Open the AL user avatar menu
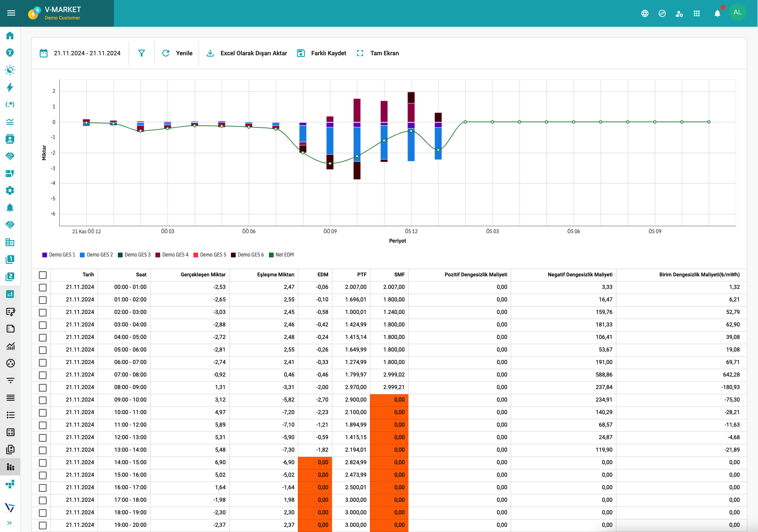The image size is (758, 532). pyautogui.click(x=737, y=13)
